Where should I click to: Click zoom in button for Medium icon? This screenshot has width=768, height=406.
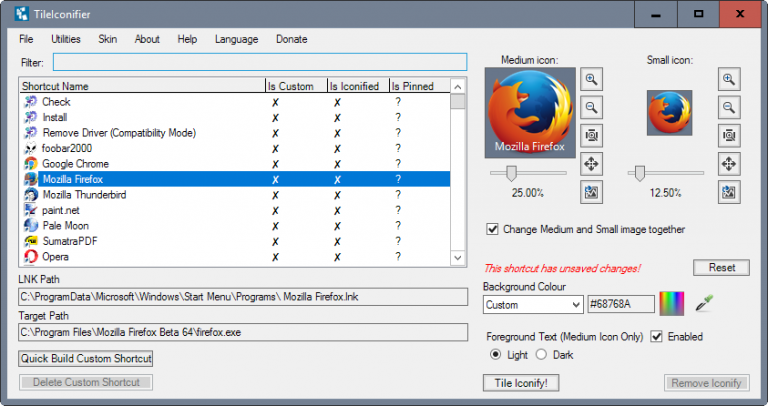click(x=593, y=79)
